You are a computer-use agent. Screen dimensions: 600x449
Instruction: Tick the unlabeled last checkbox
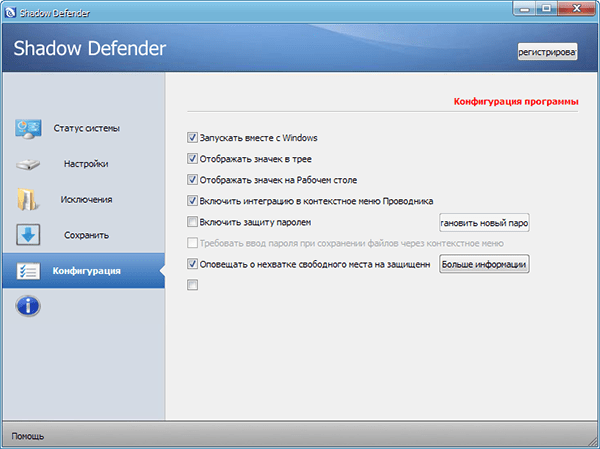click(192, 285)
